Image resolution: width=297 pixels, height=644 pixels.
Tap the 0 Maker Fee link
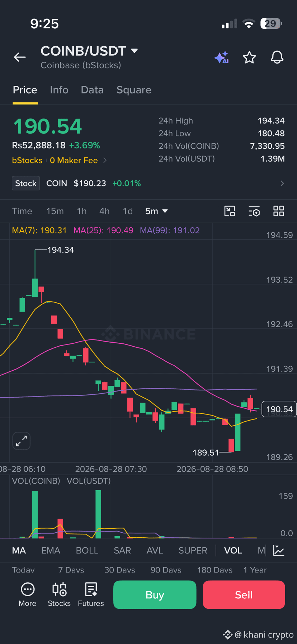coord(74,160)
